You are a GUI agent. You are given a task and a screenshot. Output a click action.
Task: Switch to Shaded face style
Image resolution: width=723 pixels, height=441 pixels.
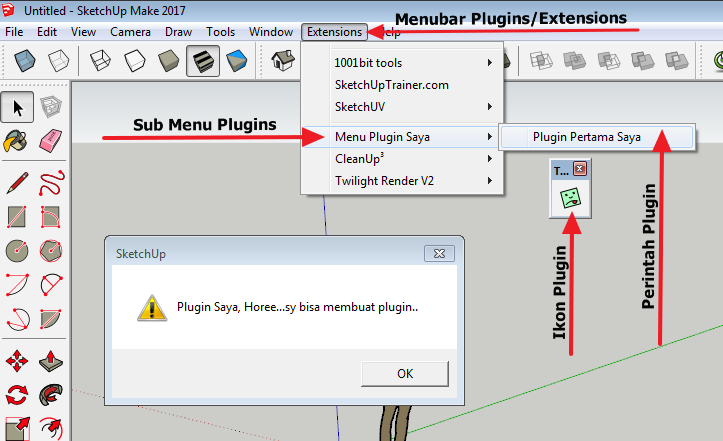pyautogui.click(x=168, y=60)
